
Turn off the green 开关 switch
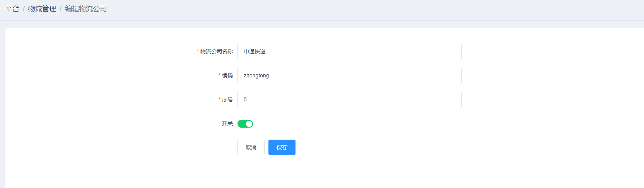(245, 124)
